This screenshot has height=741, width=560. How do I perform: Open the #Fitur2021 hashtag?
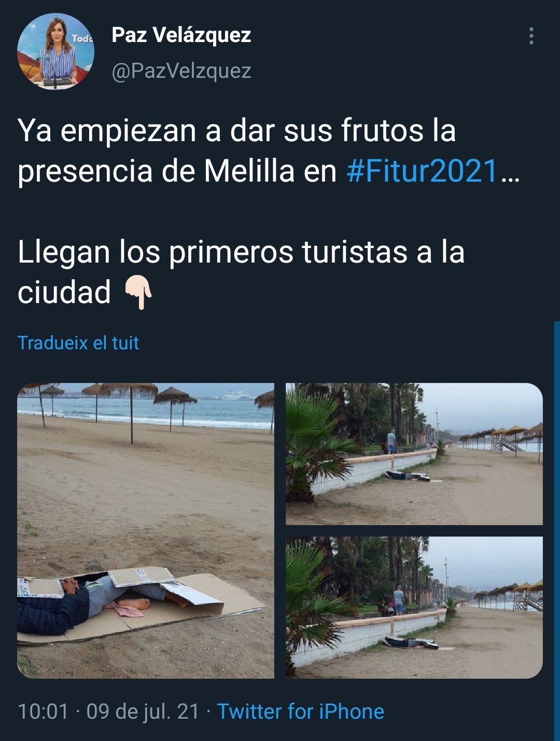pos(423,171)
